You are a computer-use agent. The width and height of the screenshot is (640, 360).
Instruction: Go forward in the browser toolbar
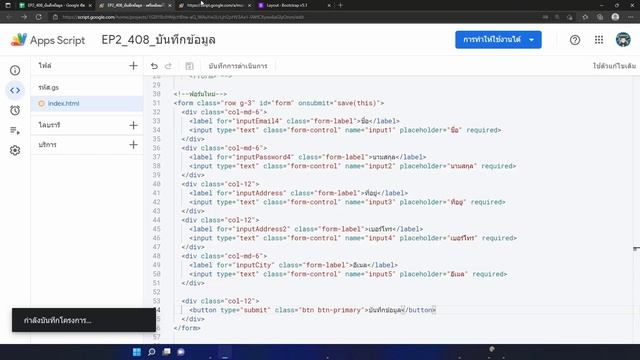coord(24,17)
